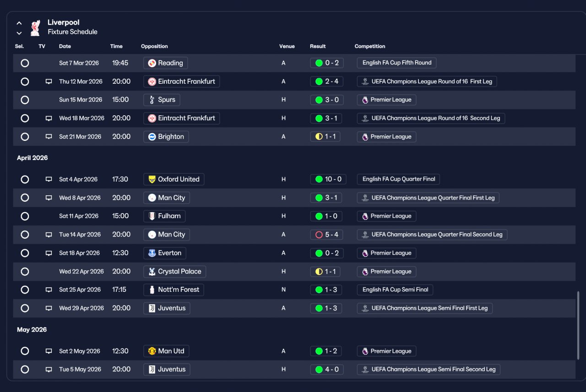Open Man City on Wed 8 Apr
The width and height of the screenshot is (586, 392).
tap(166, 198)
